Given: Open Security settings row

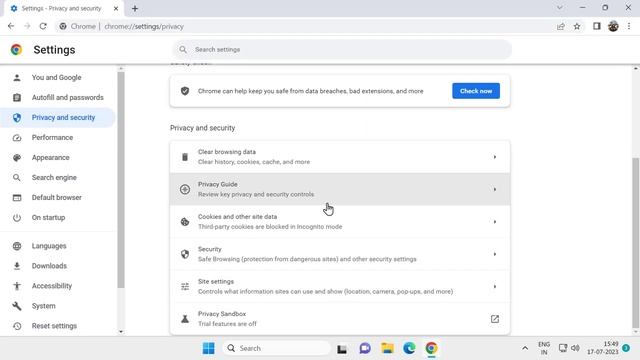Looking at the screenshot, I should 340,254.
